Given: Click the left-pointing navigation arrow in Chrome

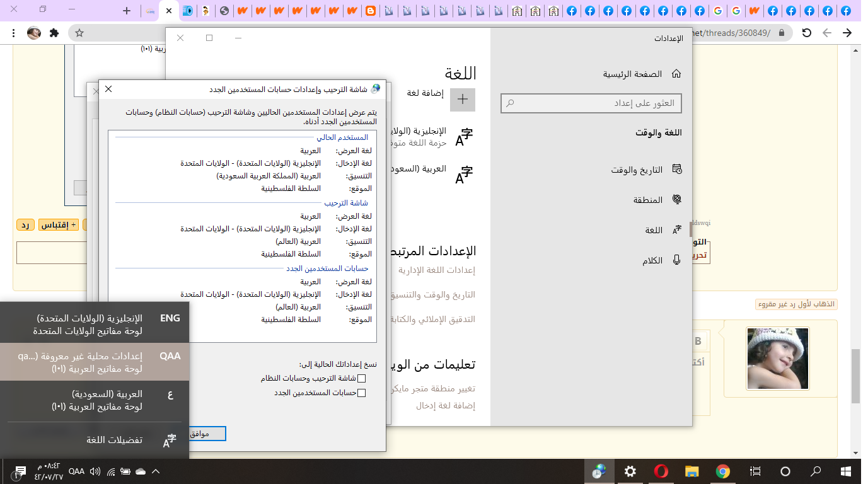Looking at the screenshot, I should [x=827, y=33].
